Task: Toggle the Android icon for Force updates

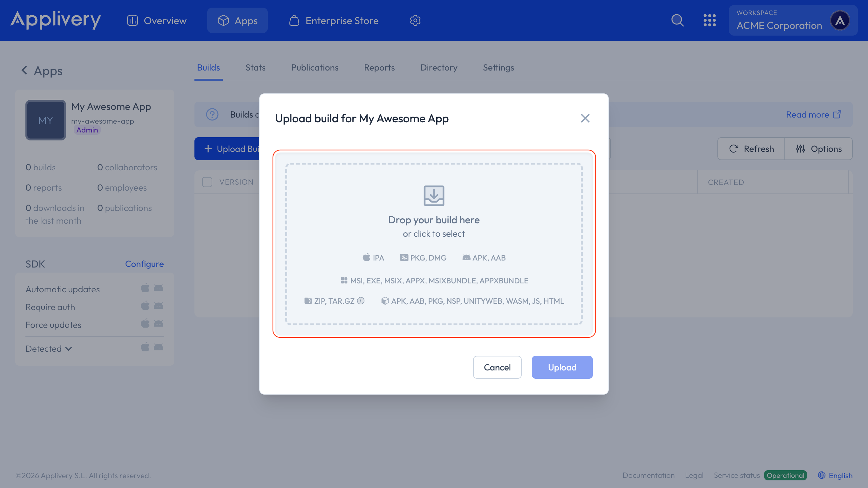Action: [x=158, y=323]
